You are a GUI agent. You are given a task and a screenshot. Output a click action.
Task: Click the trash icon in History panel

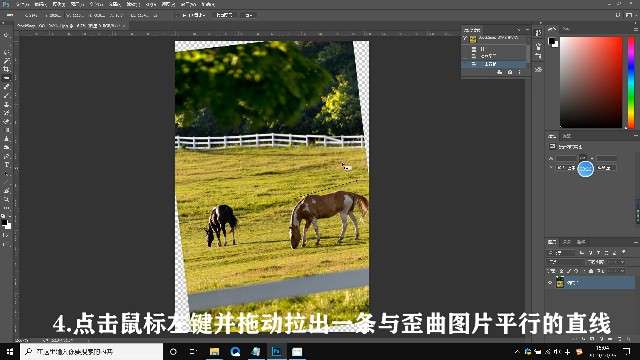[519, 72]
